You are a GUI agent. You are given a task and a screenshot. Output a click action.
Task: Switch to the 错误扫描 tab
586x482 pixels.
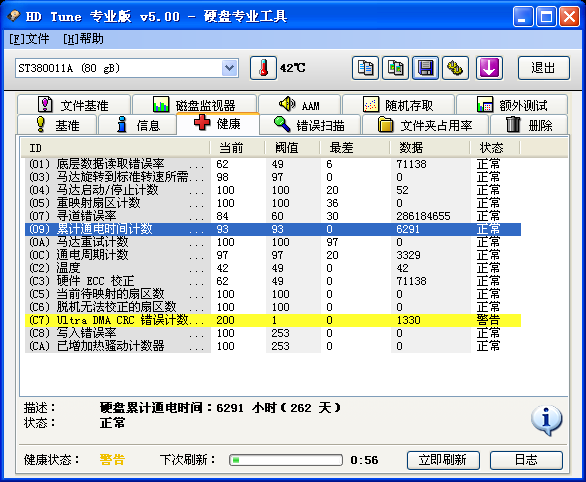coord(310,125)
